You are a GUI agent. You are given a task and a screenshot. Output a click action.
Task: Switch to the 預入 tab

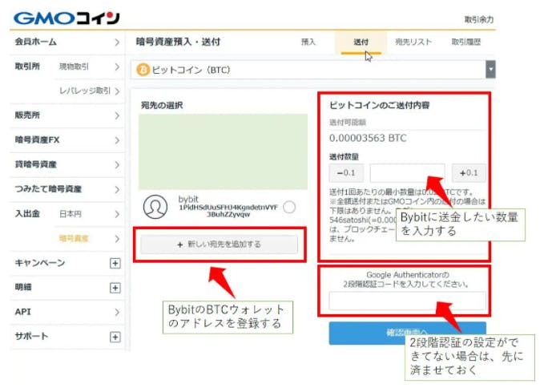click(308, 42)
